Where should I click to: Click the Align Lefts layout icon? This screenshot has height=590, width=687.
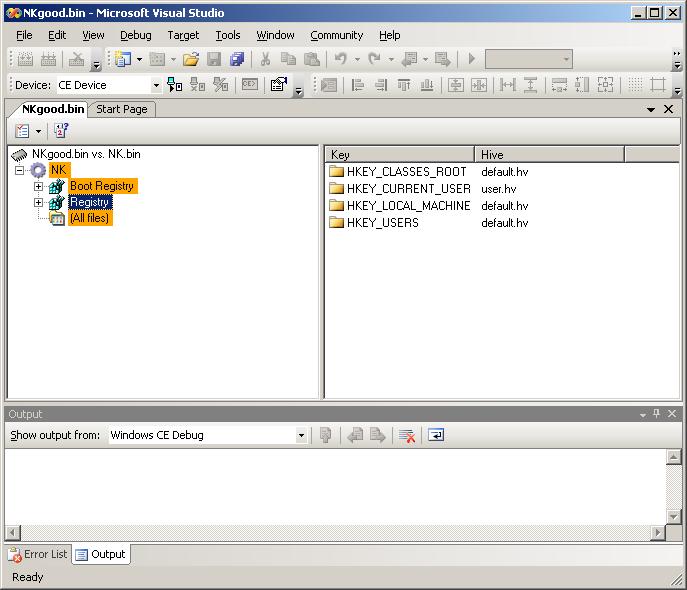[358, 85]
